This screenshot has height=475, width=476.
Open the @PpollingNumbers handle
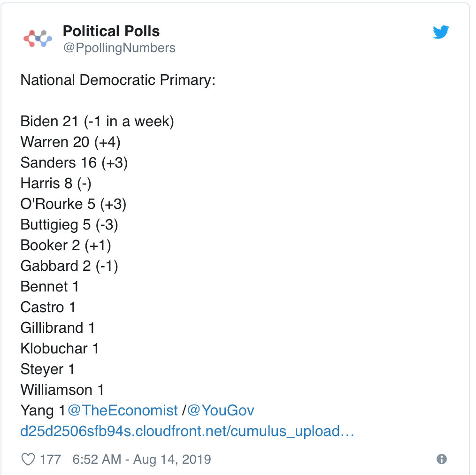[x=119, y=48]
